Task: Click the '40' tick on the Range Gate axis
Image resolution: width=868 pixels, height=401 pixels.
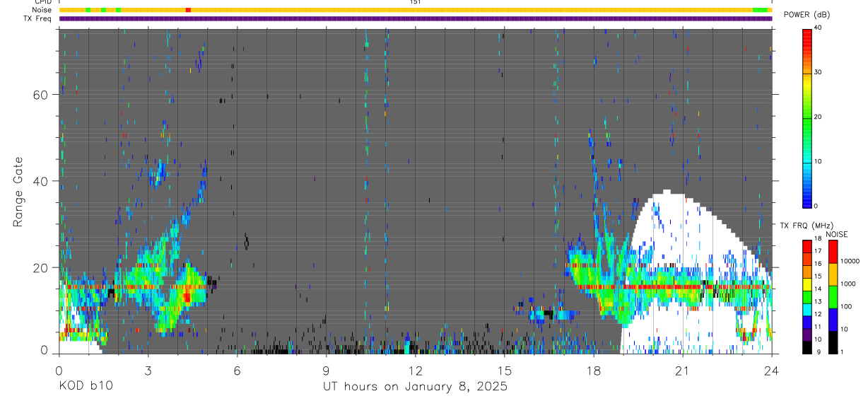Action: 41,181
